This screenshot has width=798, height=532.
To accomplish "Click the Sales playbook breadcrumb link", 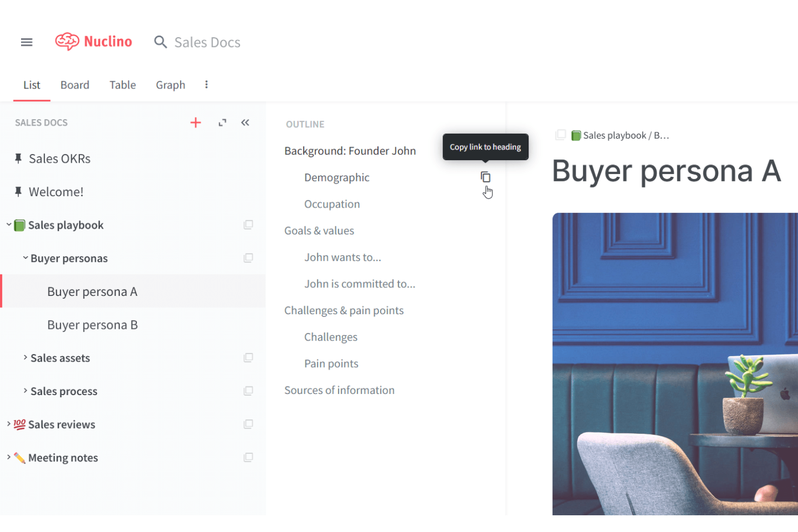I will pyautogui.click(x=615, y=135).
